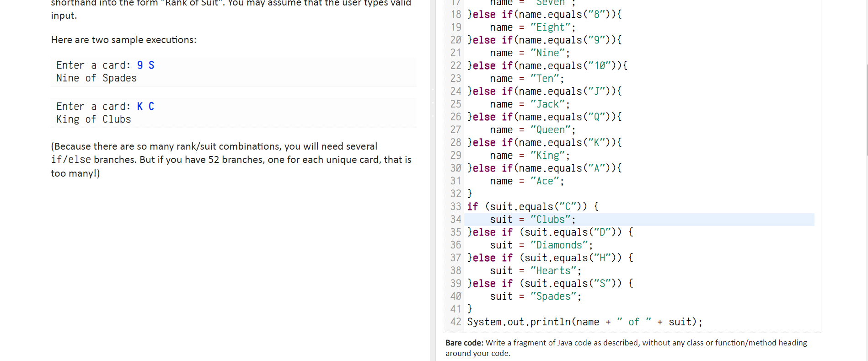Click line number 42 in the gutter
The width and height of the screenshot is (868, 361).
click(x=455, y=322)
